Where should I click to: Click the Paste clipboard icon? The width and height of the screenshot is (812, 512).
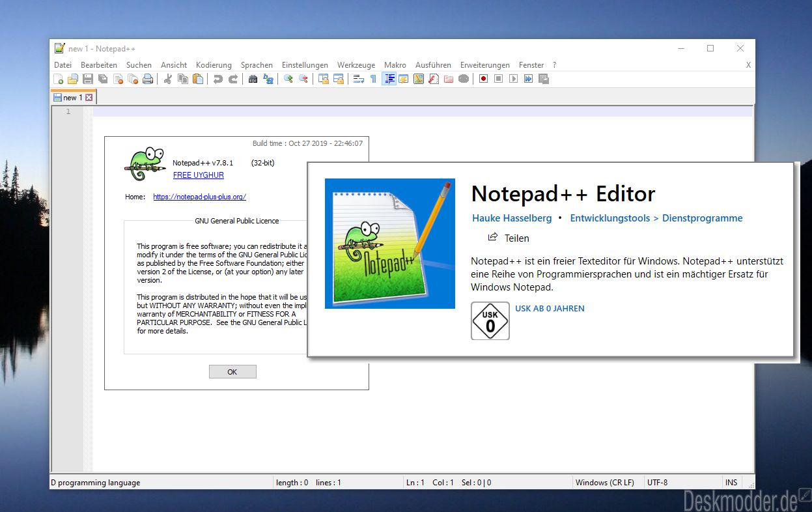click(x=198, y=79)
